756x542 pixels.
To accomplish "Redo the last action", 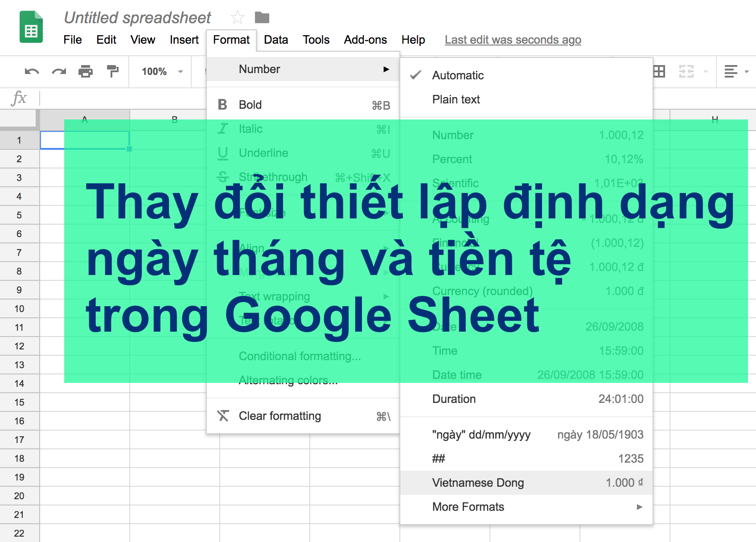I will coord(59,71).
